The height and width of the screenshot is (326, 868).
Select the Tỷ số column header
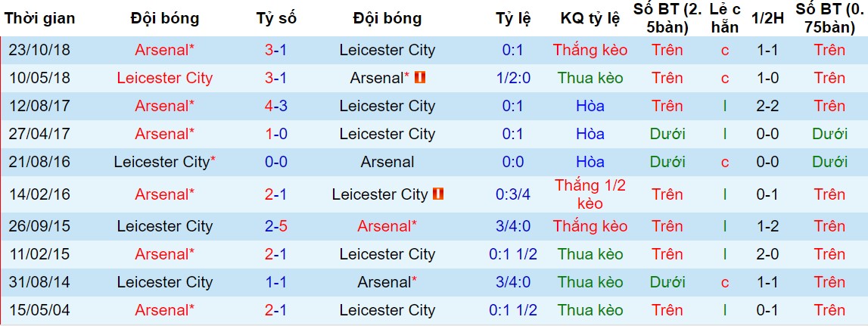point(275,18)
